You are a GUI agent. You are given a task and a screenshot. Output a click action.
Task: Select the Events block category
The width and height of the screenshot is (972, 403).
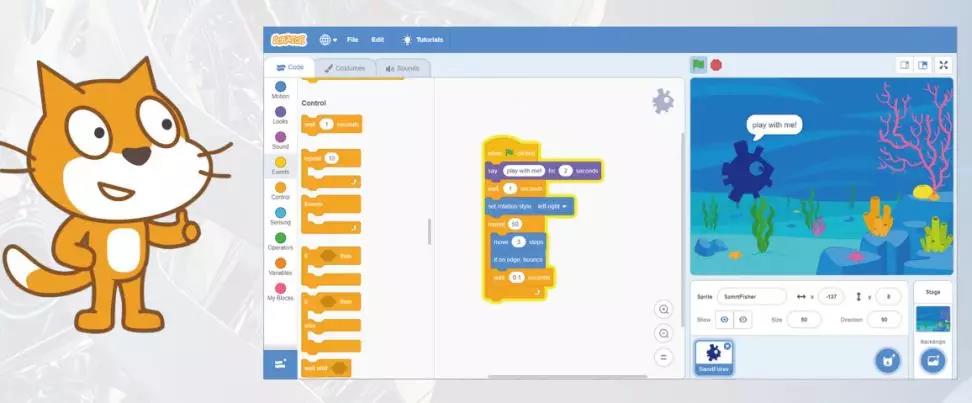[280, 166]
